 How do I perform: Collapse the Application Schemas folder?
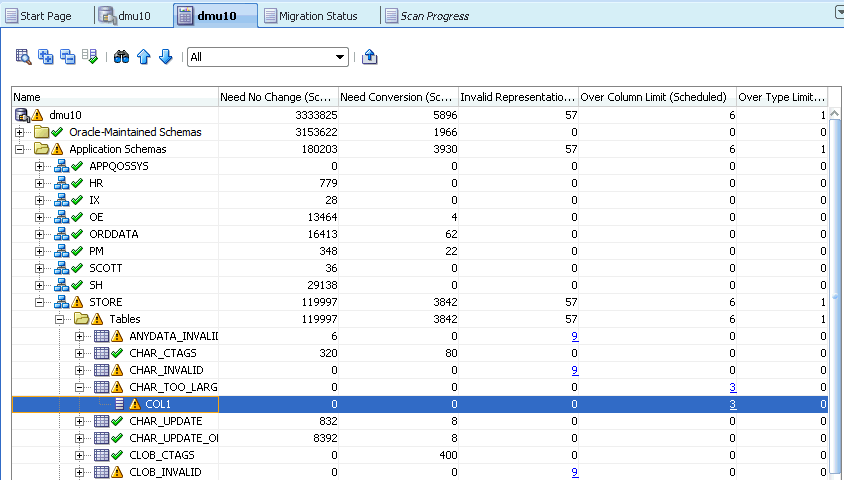point(19,149)
